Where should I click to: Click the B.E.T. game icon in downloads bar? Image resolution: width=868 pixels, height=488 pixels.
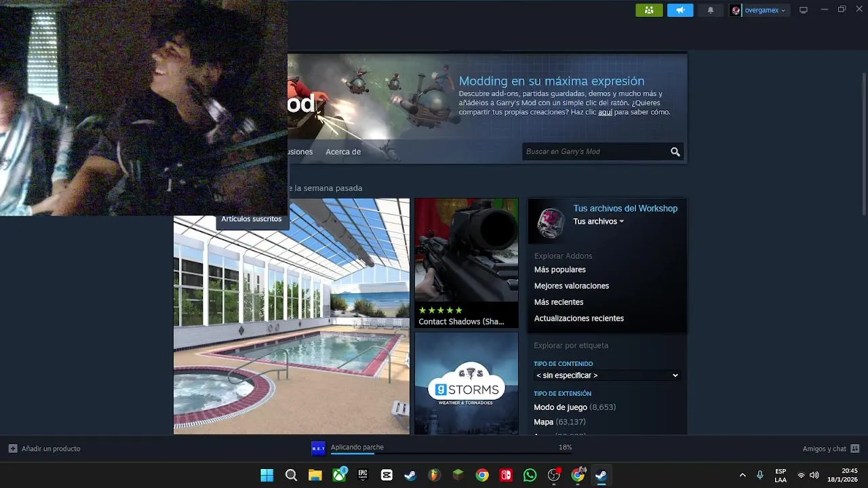tap(318, 448)
